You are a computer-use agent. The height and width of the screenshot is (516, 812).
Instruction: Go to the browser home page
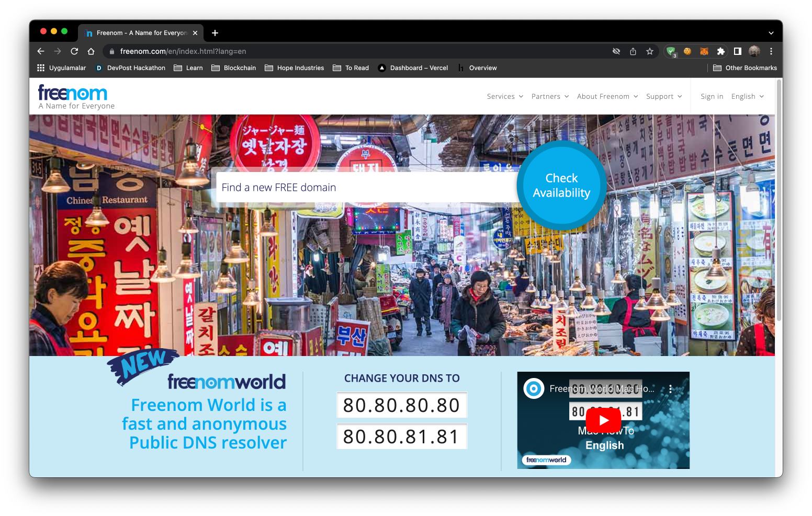(x=91, y=51)
